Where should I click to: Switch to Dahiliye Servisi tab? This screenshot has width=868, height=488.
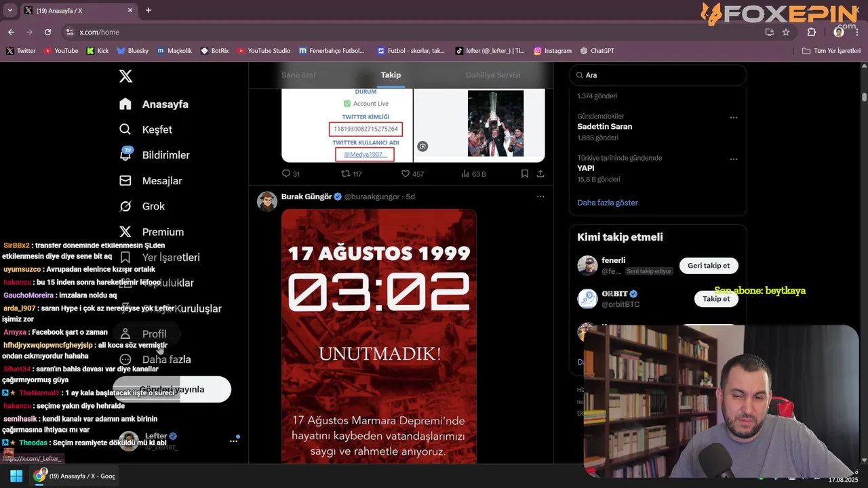(x=493, y=75)
